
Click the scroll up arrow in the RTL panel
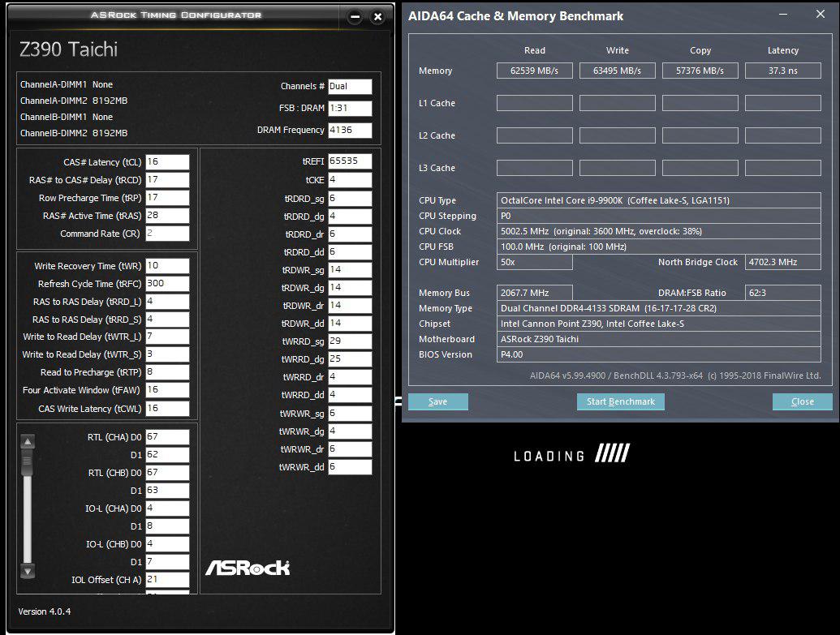pos(28,442)
